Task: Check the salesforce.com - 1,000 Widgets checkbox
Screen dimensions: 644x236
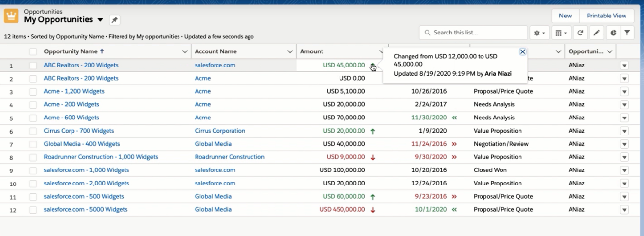Action: click(33, 170)
